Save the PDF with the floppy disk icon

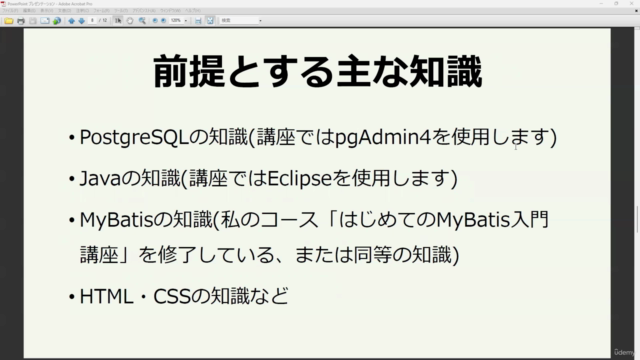pyautogui.click(x=33, y=20)
